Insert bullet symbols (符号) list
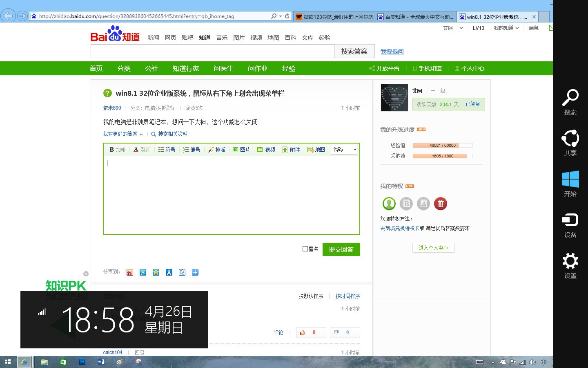 coord(167,150)
